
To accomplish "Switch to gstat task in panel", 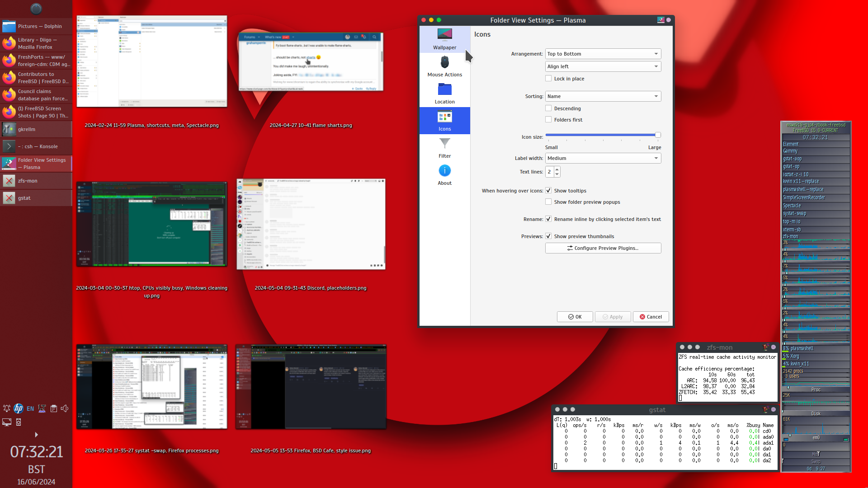I will click(x=36, y=198).
